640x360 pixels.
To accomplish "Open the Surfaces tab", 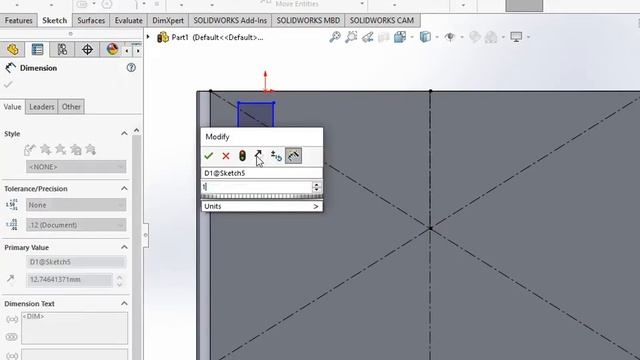I will pos(91,20).
